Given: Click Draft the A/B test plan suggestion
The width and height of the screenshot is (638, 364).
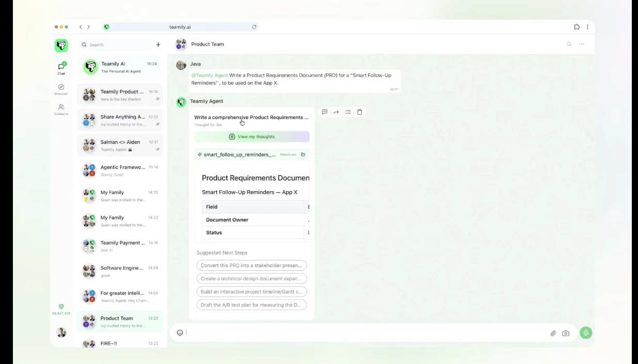Looking at the screenshot, I should coord(251,305).
